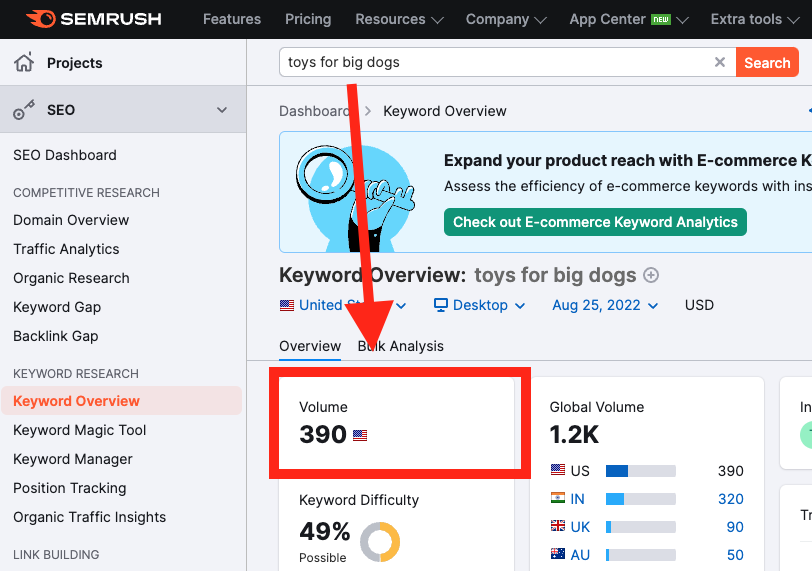Click the UK volume bar
Screen dimensions: 812x571
point(641,526)
